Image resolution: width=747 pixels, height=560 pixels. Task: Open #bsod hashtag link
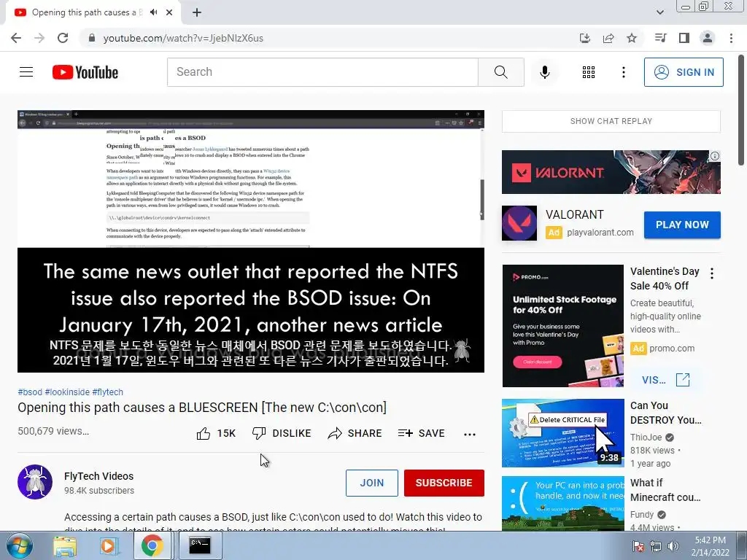[x=30, y=392]
